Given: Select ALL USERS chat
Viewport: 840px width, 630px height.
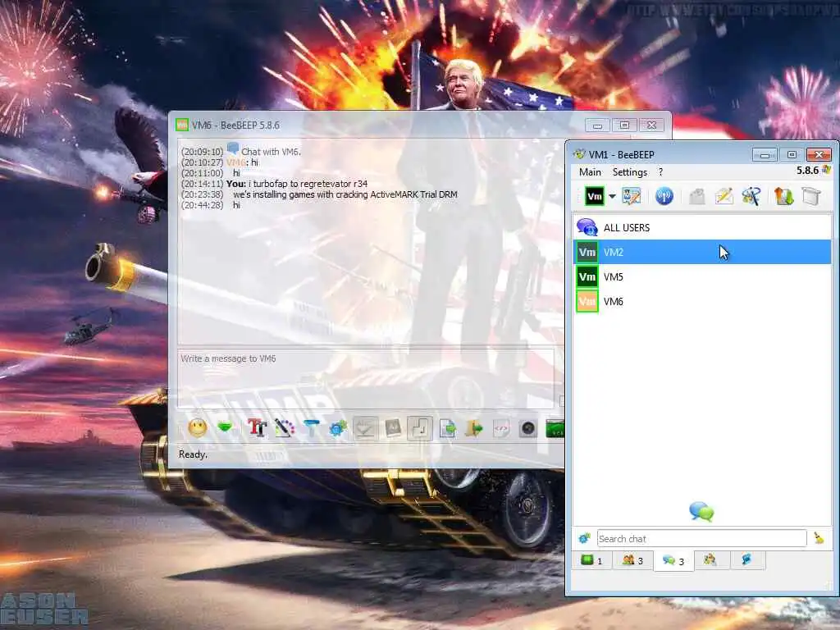Looking at the screenshot, I should 702,228.
